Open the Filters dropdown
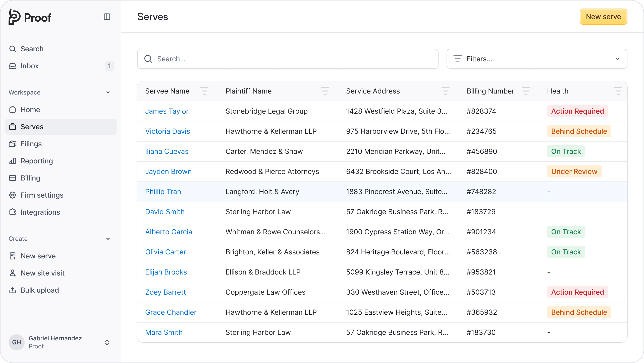644x363 pixels. (537, 59)
